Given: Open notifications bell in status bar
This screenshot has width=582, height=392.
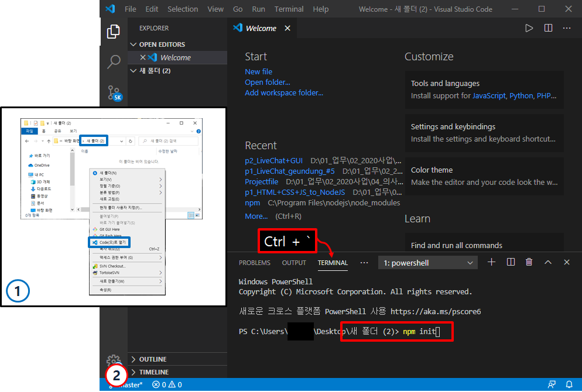Looking at the screenshot, I should (x=569, y=384).
